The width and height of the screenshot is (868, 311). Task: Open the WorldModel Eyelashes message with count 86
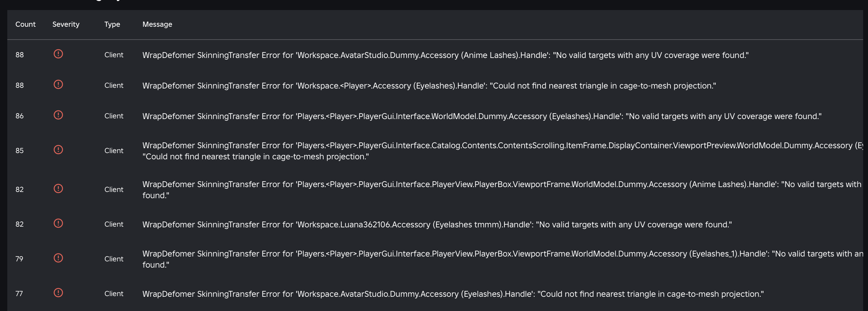[x=482, y=116]
